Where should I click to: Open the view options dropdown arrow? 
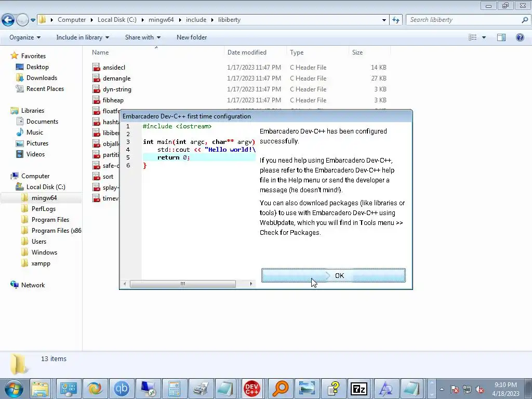484,37
